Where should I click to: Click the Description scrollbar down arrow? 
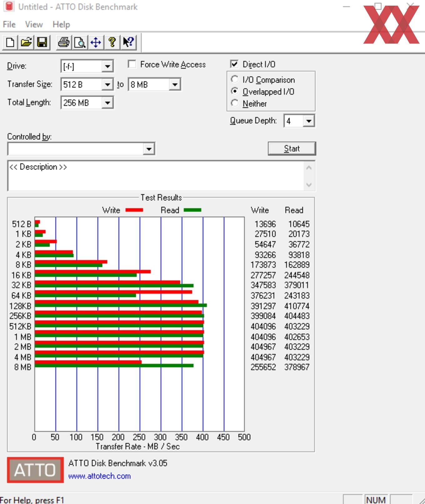309,185
